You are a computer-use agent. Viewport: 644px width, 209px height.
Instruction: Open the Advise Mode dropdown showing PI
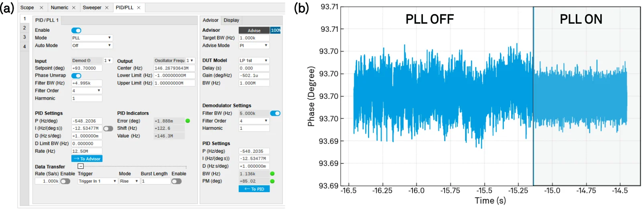[x=254, y=45]
